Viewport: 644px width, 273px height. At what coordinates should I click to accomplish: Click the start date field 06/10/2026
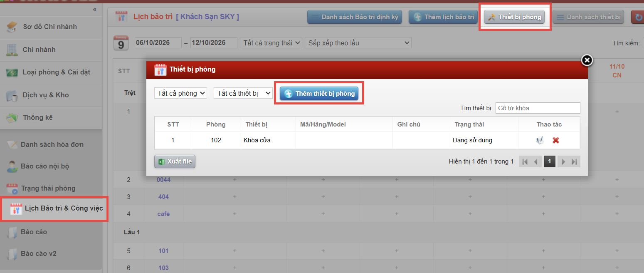click(158, 43)
